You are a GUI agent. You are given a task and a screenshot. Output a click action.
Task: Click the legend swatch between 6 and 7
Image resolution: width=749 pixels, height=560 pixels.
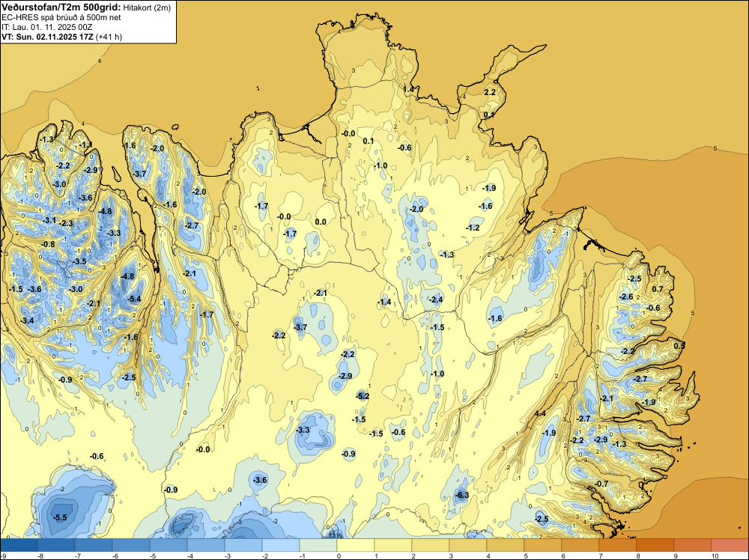pos(580,545)
